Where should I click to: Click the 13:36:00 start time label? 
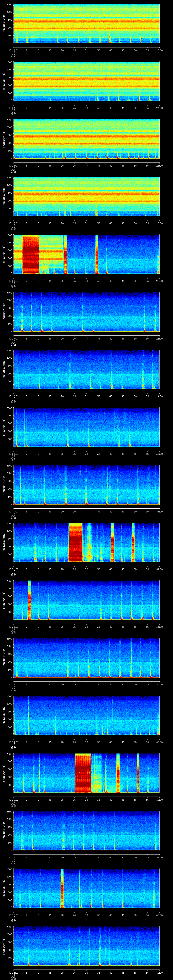[x=13, y=858]
